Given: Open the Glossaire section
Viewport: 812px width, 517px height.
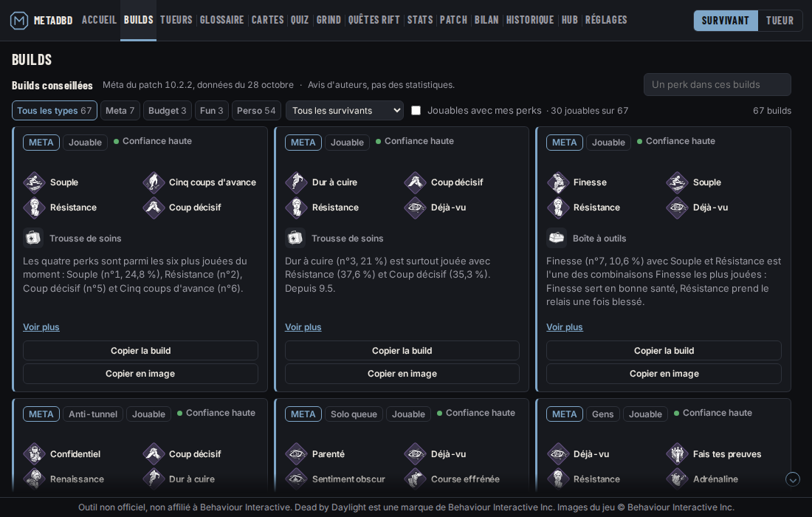Looking at the screenshot, I should click(221, 20).
